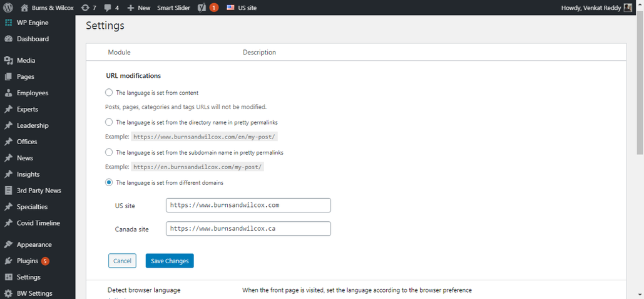644x299 pixels.
Task: Click example URL en.burnsandwilcox.com subdomain
Action: tap(198, 167)
